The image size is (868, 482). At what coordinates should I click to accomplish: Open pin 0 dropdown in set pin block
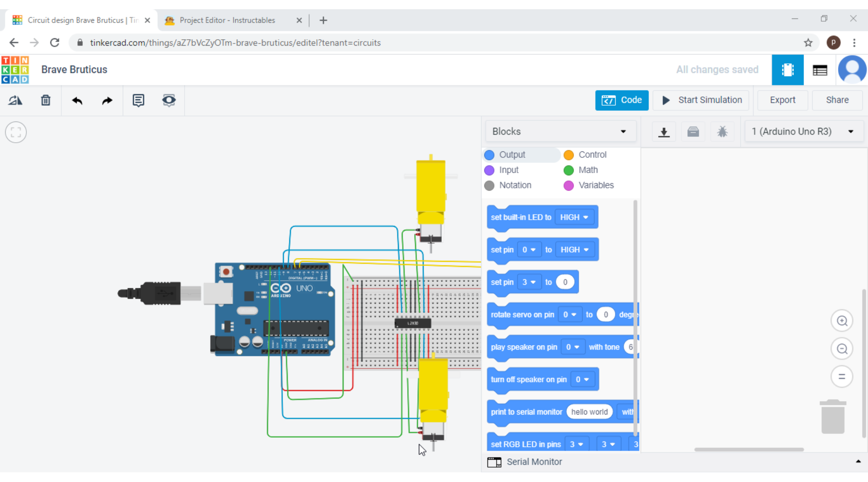529,250
